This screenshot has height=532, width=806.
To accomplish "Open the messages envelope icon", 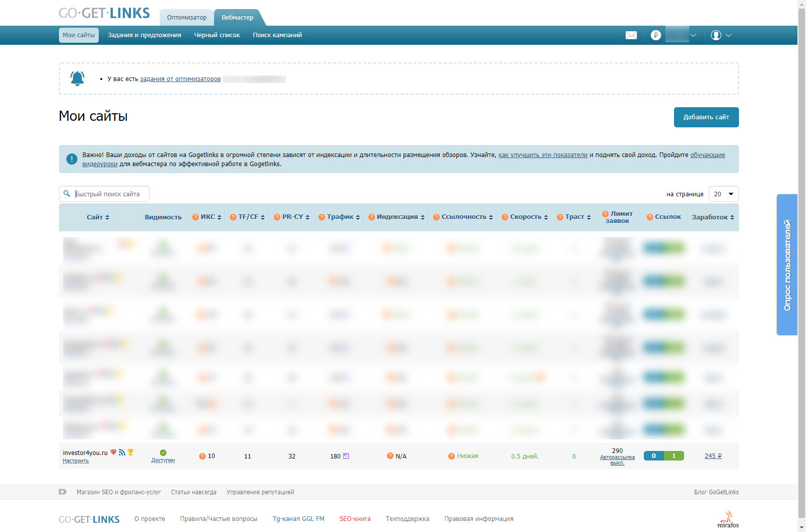I will (x=631, y=35).
